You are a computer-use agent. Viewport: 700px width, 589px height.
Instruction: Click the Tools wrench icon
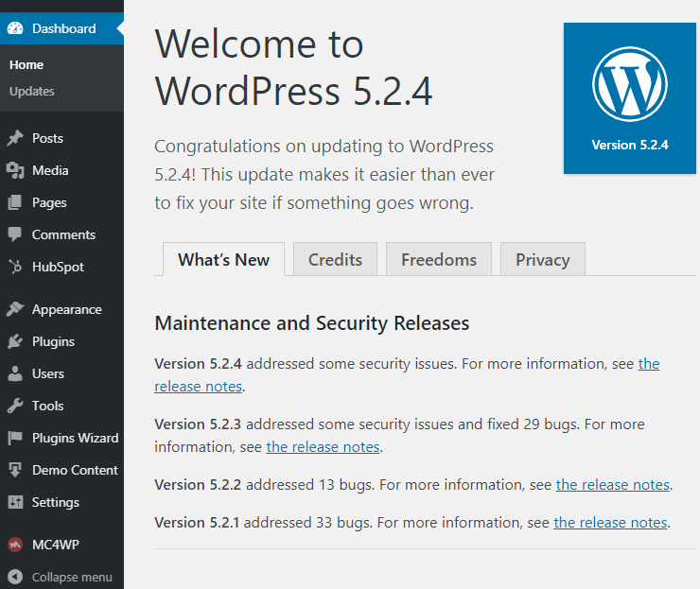(x=15, y=406)
